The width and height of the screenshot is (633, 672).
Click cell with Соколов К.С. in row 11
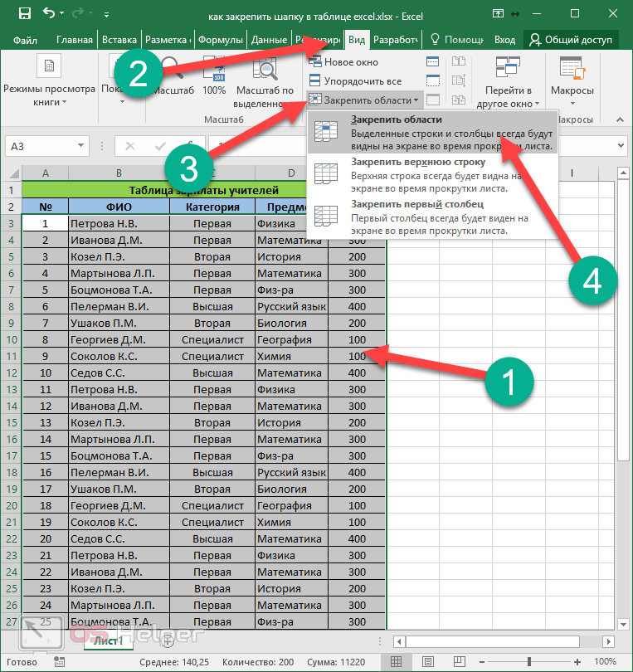click(119, 357)
